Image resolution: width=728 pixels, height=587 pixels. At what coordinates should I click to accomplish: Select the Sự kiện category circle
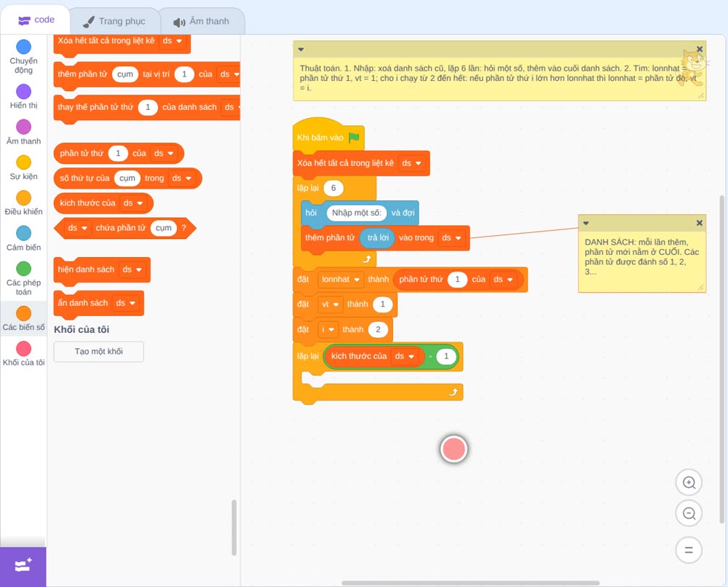[x=24, y=162]
